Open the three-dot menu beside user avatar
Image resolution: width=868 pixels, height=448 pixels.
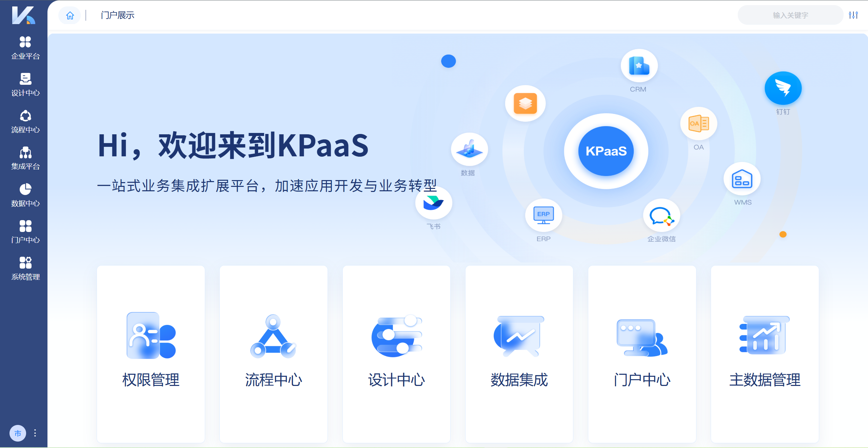[x=35, y=433]
